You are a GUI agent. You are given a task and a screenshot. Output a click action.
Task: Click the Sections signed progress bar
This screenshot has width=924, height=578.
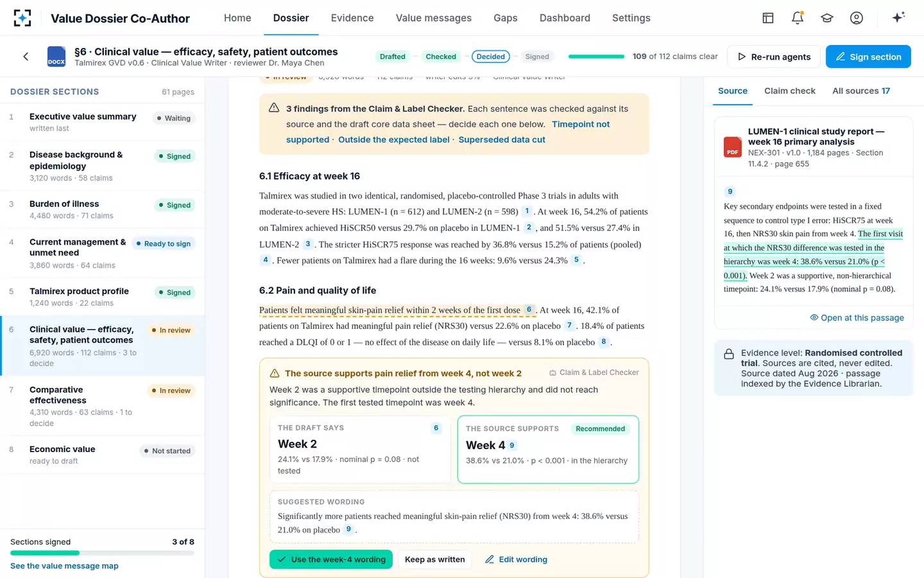[x=102, y=553]
